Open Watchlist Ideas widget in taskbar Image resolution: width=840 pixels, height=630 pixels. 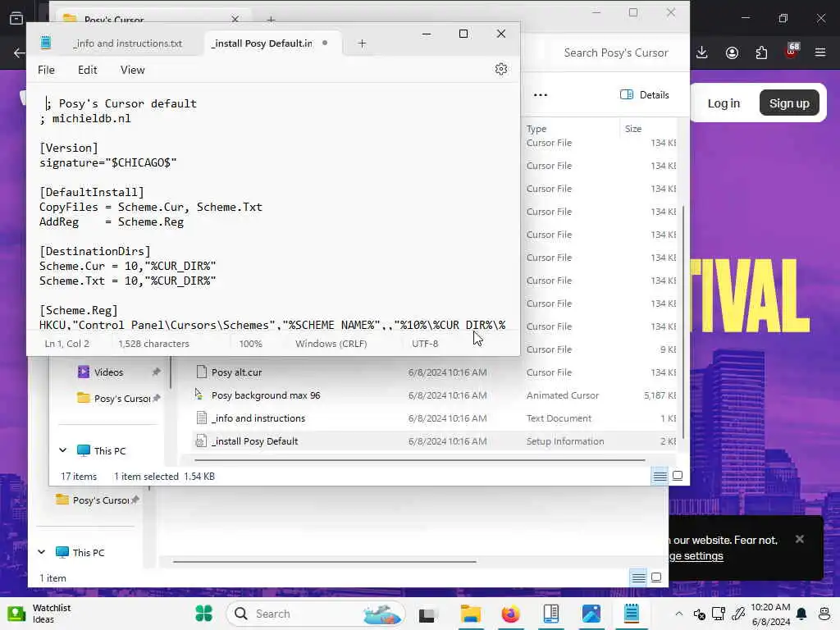(39, 614)
